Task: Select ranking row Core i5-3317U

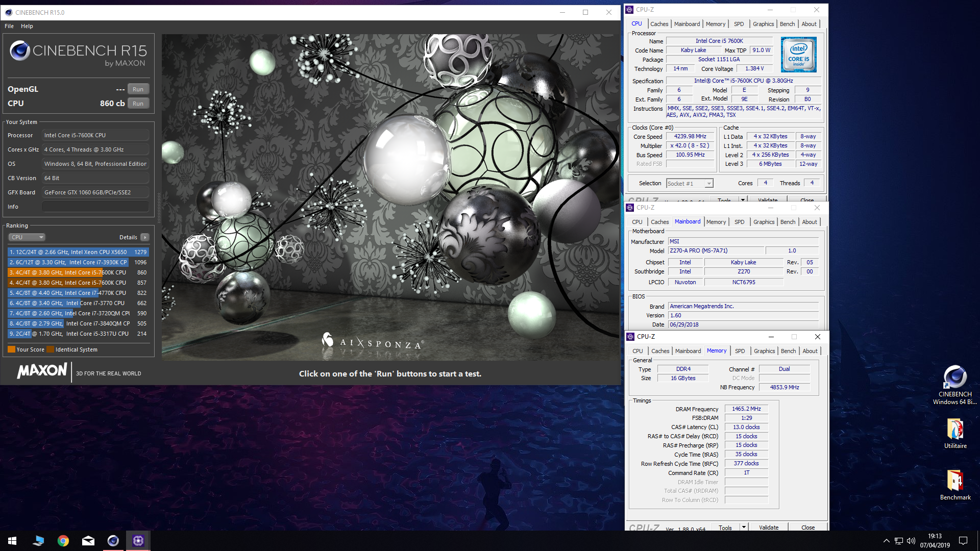Action: coord(78,334)
